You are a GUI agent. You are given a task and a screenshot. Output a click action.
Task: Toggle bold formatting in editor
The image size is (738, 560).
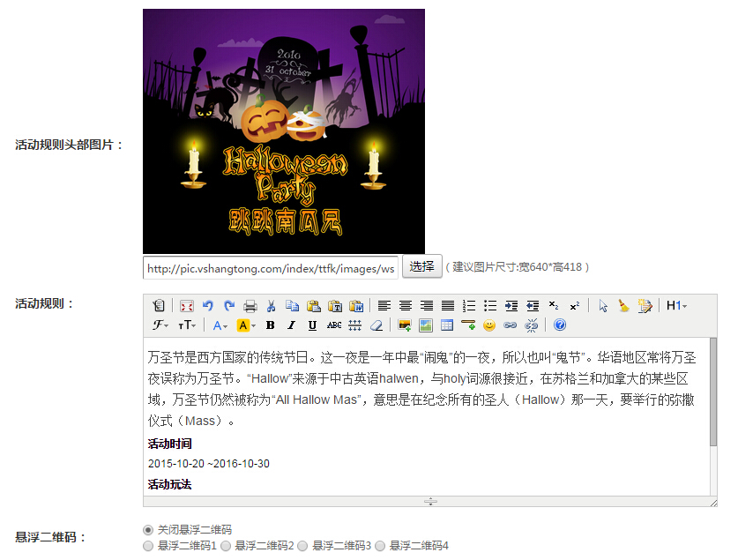click(270, 325)
